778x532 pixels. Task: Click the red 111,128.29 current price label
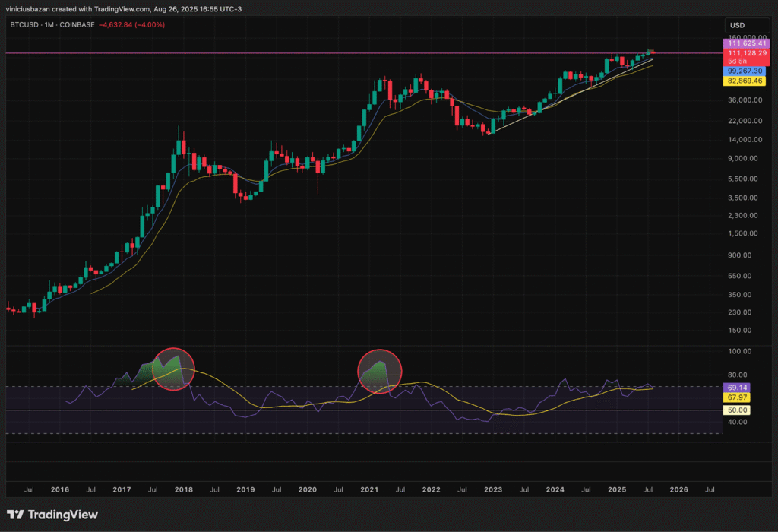745,53
